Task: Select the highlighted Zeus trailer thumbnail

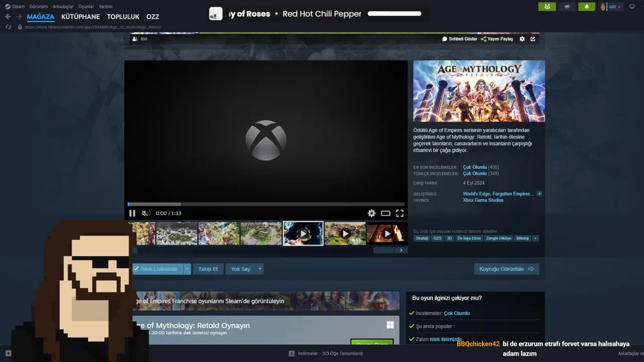Action: [303, 233]
